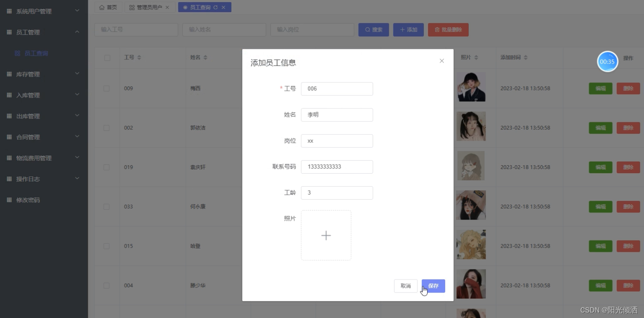This screenshot has width=644, height=318.
Task: Click the 输入岗位 search field
Action: (x=312, y=30)
